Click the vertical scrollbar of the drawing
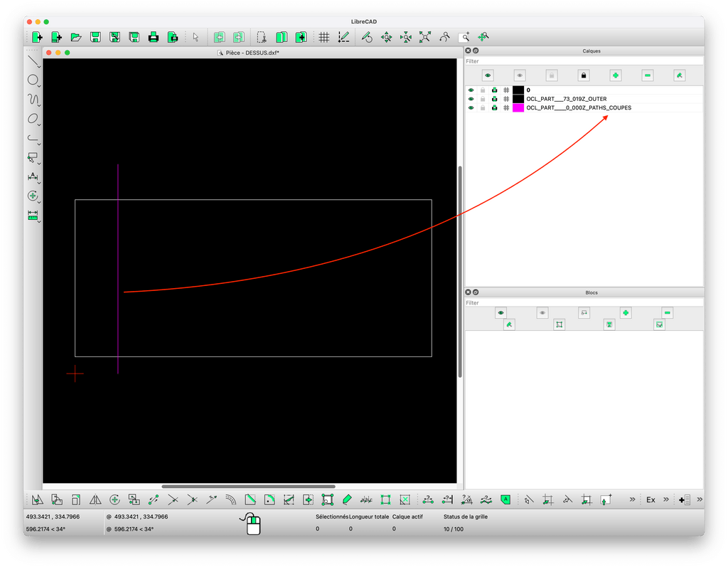Screen dimensions: 728x567 [x=460, y=272]
